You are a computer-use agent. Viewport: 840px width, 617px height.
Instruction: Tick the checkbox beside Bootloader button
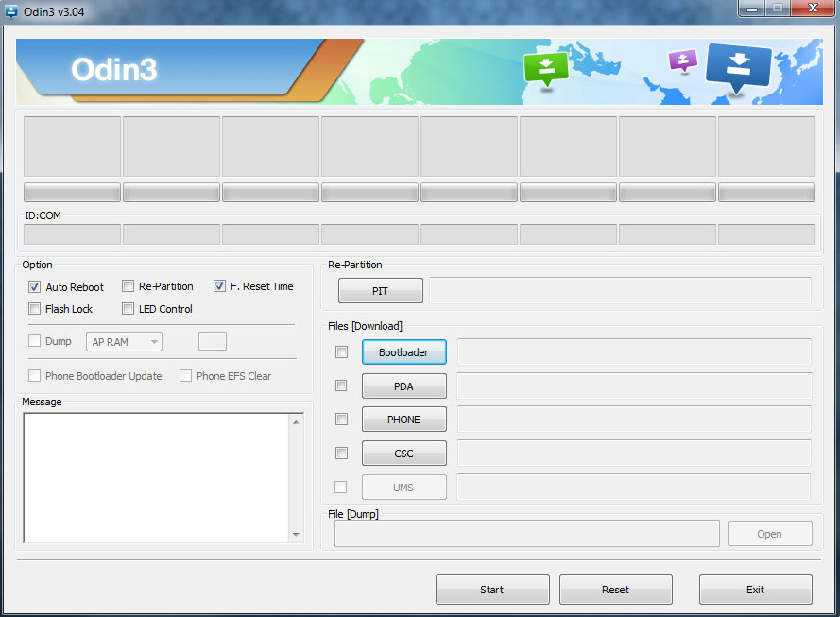tap(341, 351)
